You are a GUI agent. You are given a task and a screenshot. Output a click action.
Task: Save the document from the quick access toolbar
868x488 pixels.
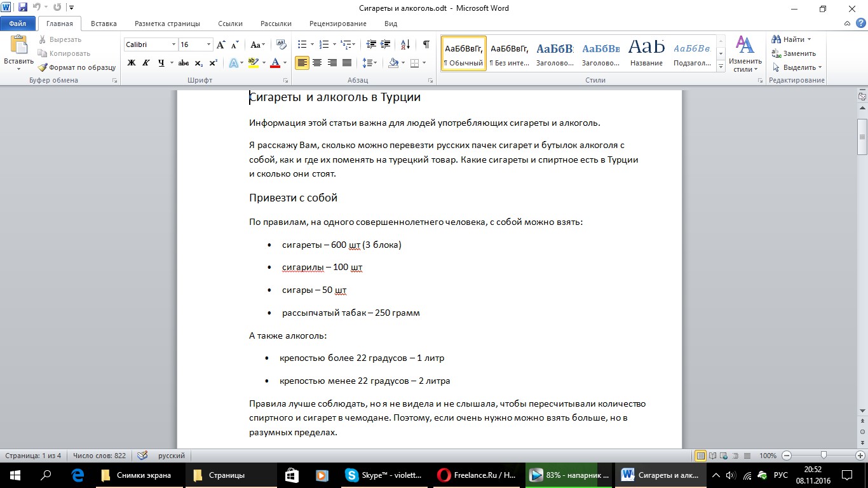23,8
